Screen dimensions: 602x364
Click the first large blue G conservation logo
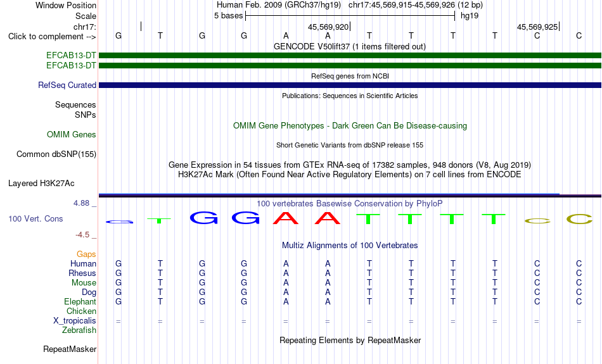tap(204, 218)
